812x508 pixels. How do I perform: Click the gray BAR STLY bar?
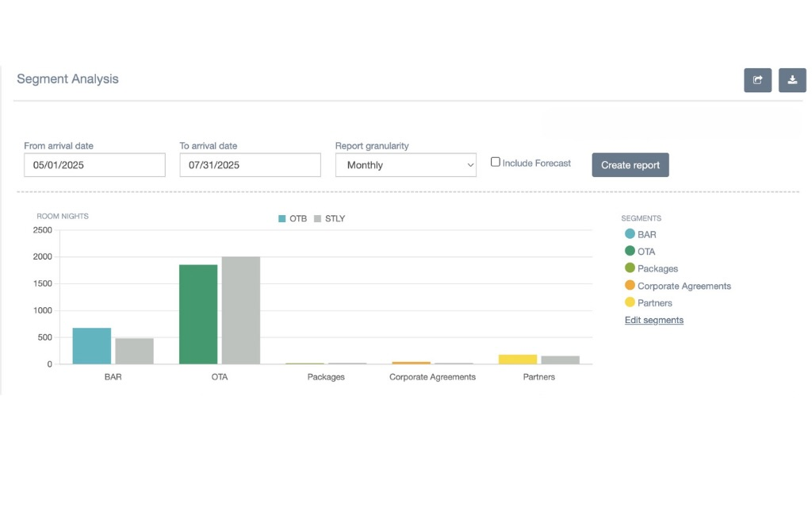coord(134,351)
